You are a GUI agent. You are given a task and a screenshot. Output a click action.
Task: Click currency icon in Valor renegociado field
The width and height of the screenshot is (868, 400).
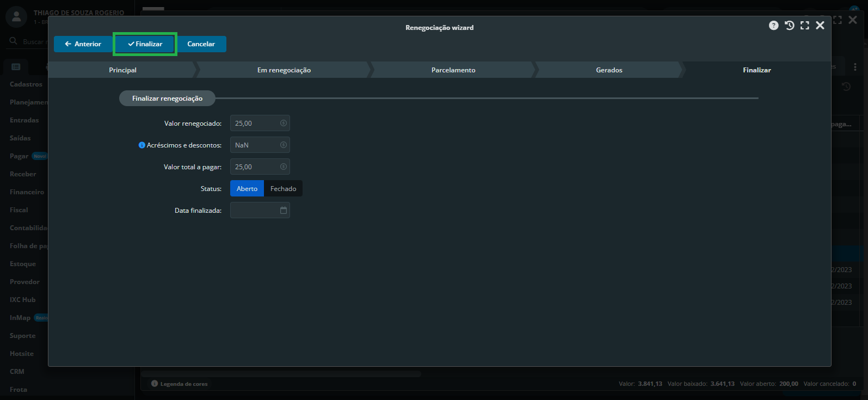coord(284,124)
